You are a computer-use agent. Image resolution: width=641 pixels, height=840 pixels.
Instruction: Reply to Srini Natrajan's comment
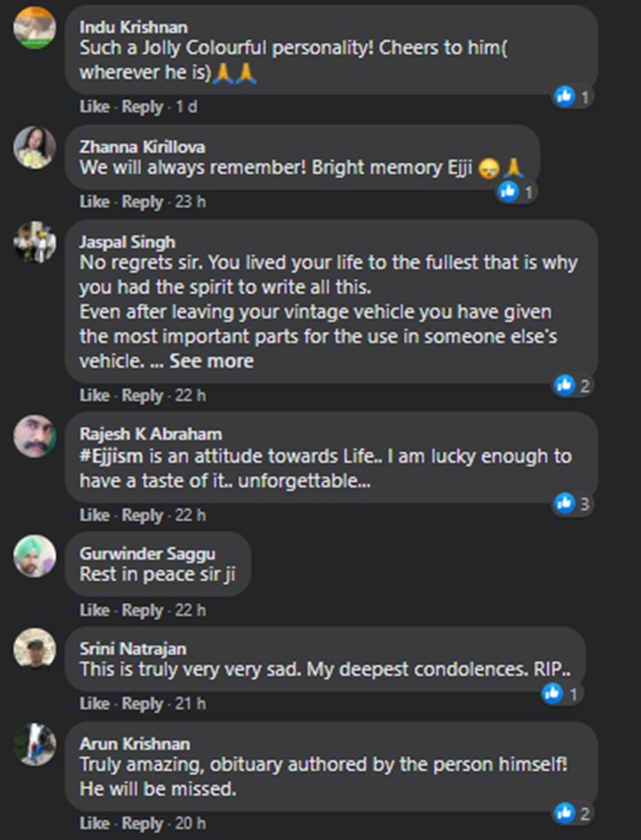pyautogui.click(x=142, y=703)
